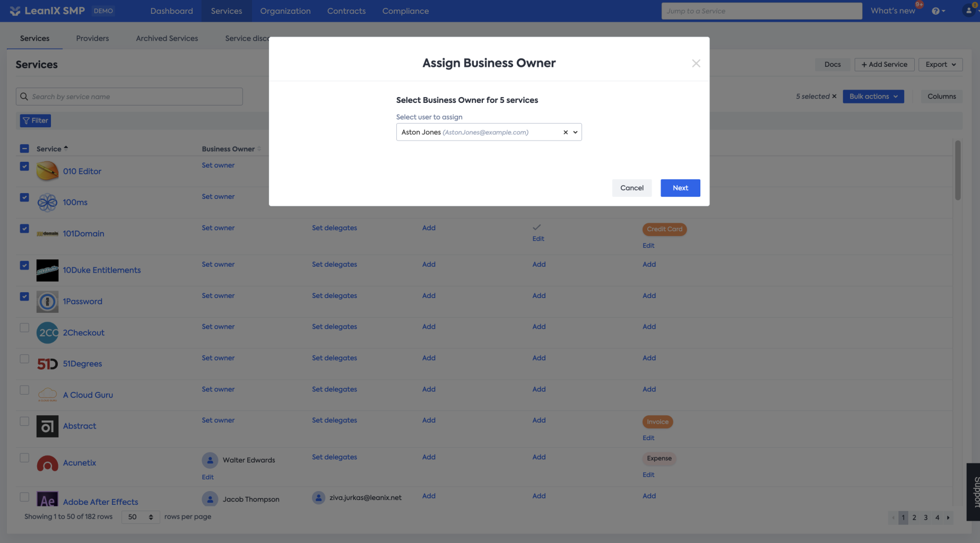The height and width of the screenshot is (543, 980).
Task: Click the 1Password service logo
Action: coord(47,301)
